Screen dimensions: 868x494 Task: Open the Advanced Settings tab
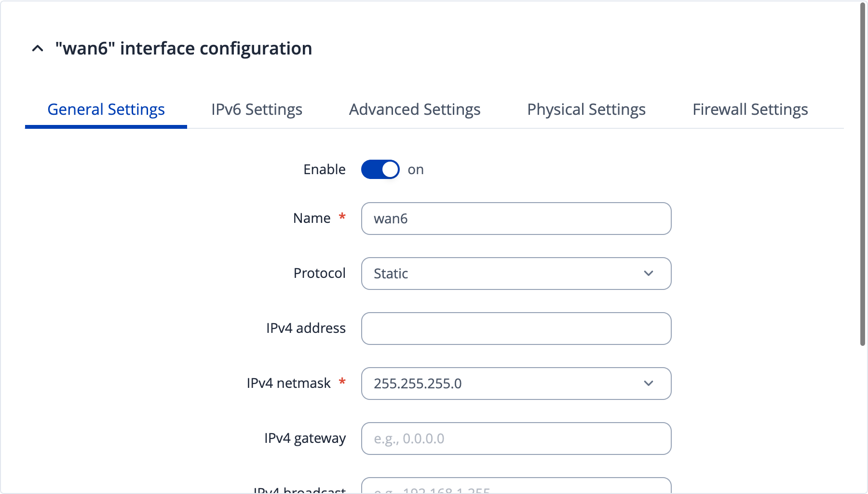click(x=414, y=110)
